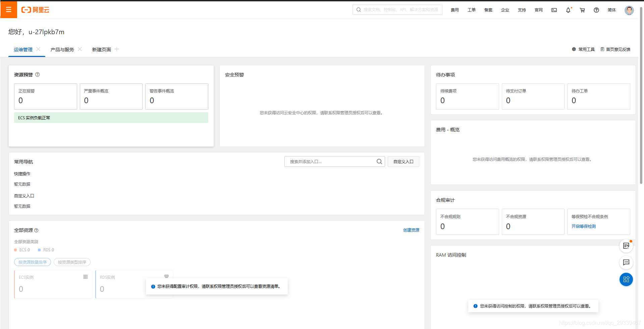The height and width of the screenshot is (329, 644).
Task: Open the notification bell
Action: tap(568, 10)
